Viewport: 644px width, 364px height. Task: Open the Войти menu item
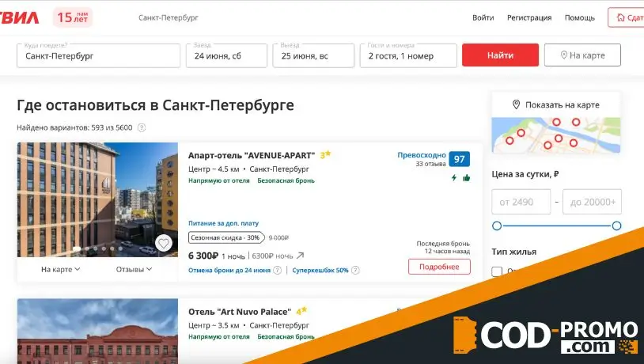pyautogui.click(x=483, y=17)
